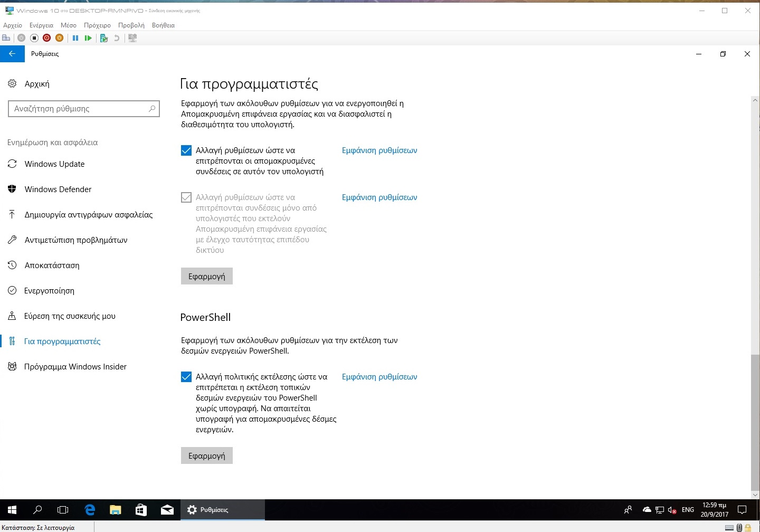
Task: Open the Πρόχειρο menu
Action: [98, 25]
